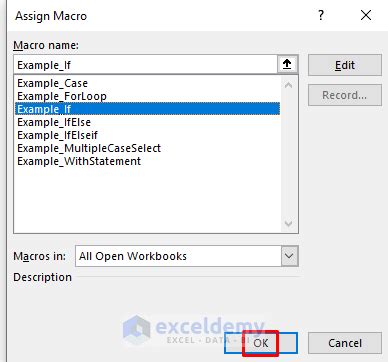Image resolution: width=388 pixels, height=362 pixels.
Task: Click the Macro name input field
Action: (x=146, y=65)
